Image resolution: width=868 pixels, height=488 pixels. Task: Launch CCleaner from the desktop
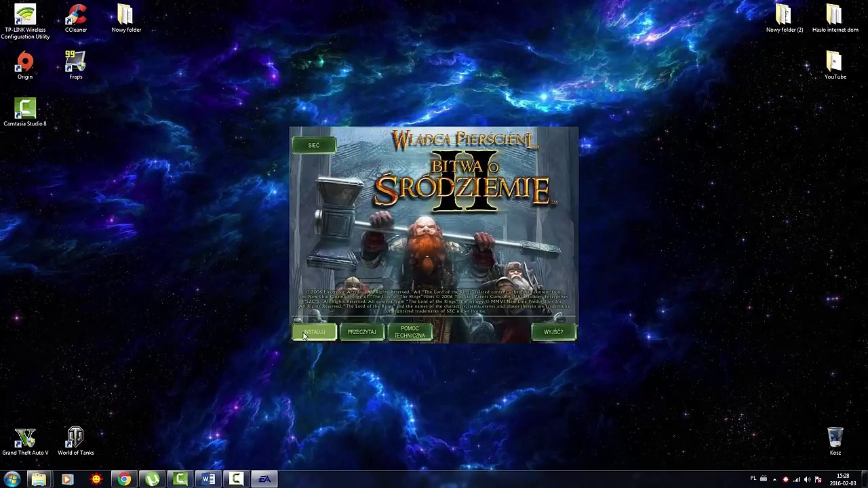[76, 19]
